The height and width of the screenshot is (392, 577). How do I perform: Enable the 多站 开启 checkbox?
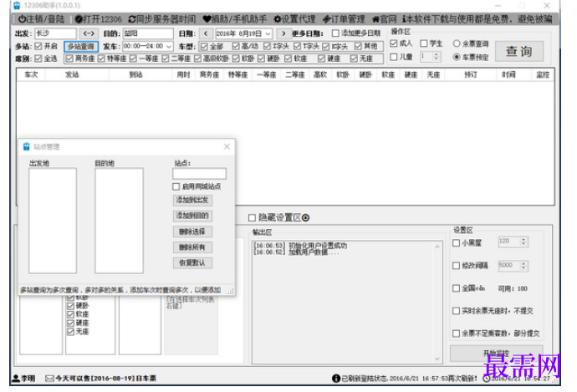tap(38, 46)
